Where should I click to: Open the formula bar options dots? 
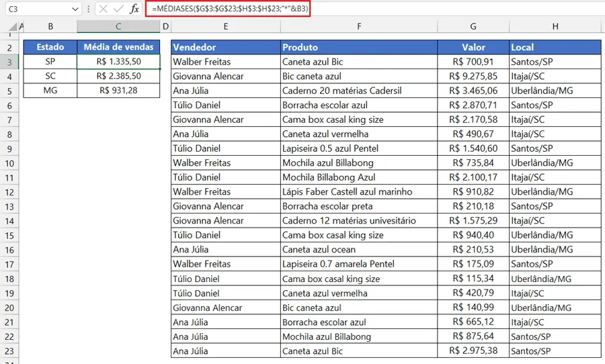(x=88, y=9)
